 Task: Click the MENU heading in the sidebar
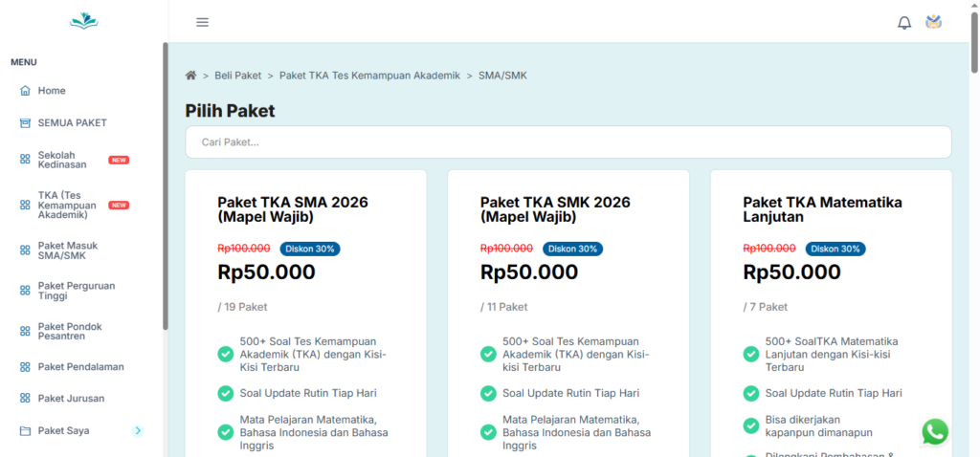24,62
